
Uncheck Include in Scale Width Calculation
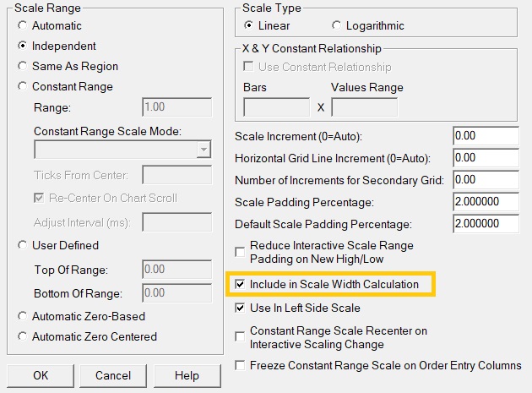coord(240,285)
